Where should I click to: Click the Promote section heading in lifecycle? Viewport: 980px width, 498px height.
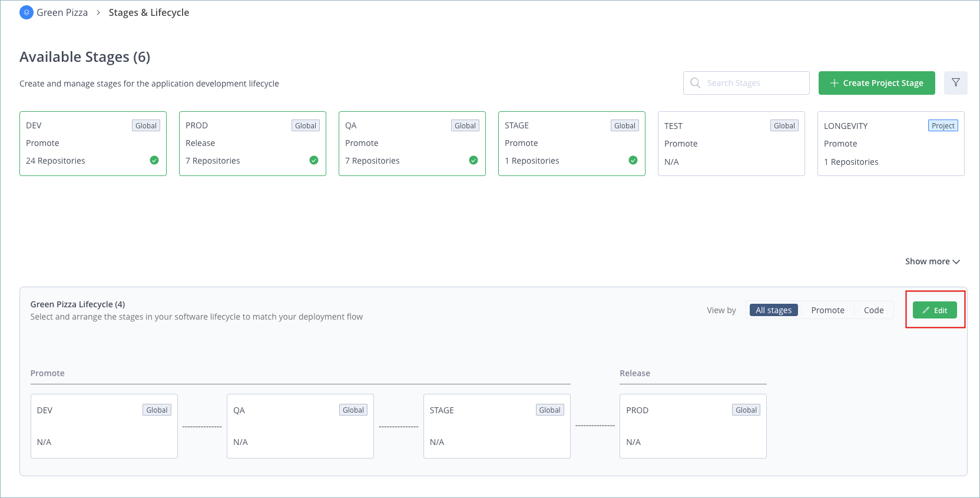[48, 373]
